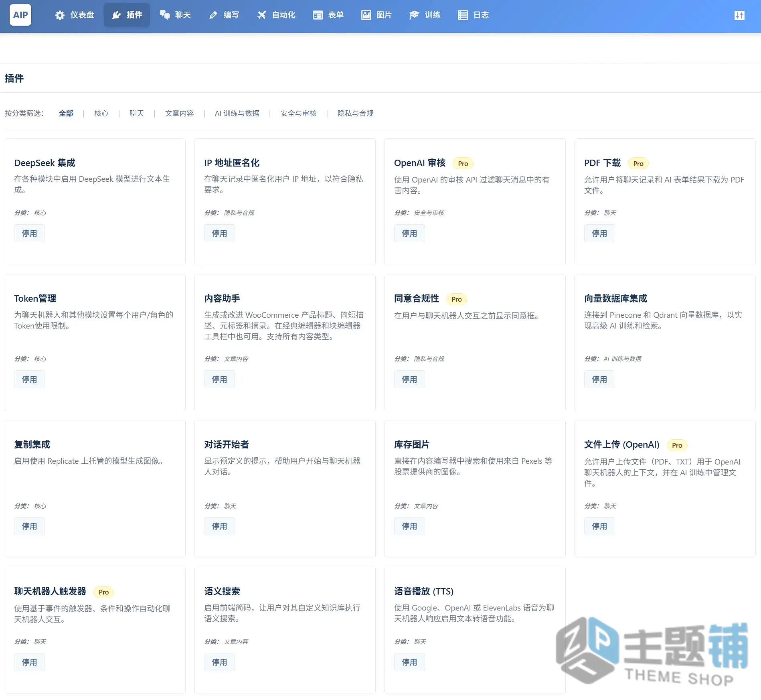Switch to the 自动化 tab
The image size is (761, 700).
click(276, 15)
